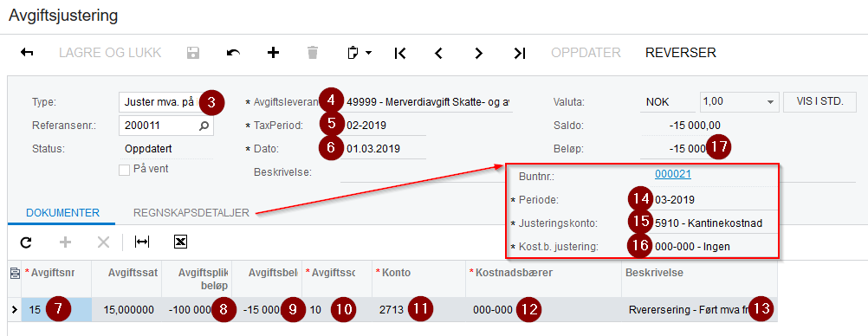Click the REVERSER button
Screen dimensions: 868x336
pyautogui.click(x=681, y=53)
